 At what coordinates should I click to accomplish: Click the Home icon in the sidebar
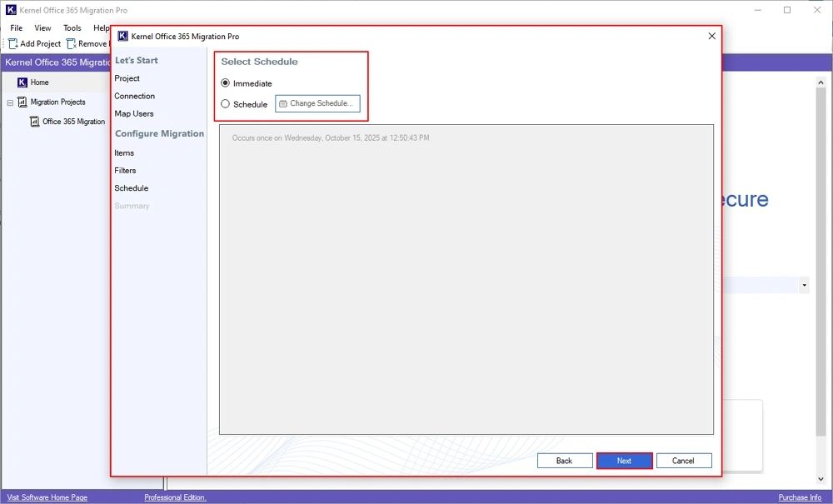[22, 82]
